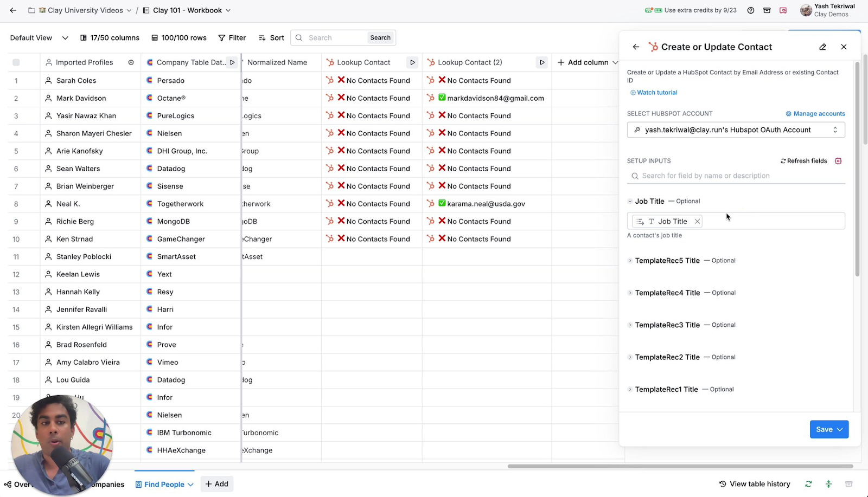Close the Create or Update Contact panel
This screenshot has width=868, height=497.
point(844,47)
